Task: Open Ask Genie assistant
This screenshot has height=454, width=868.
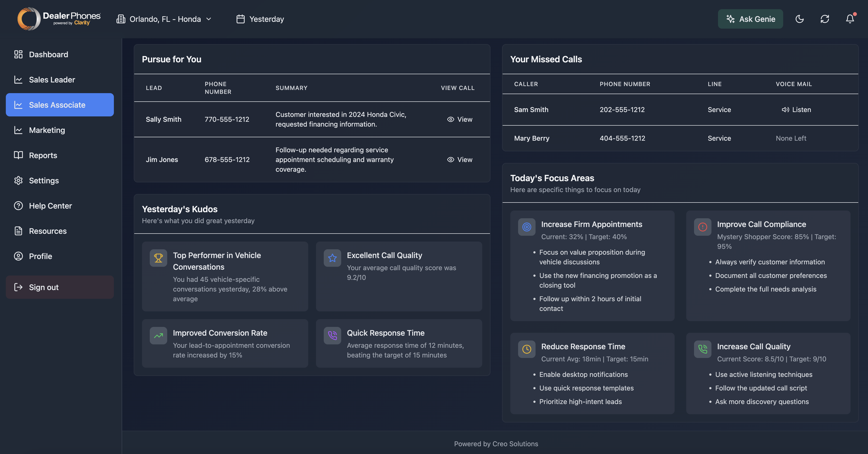Action: [x=750, y=19]
